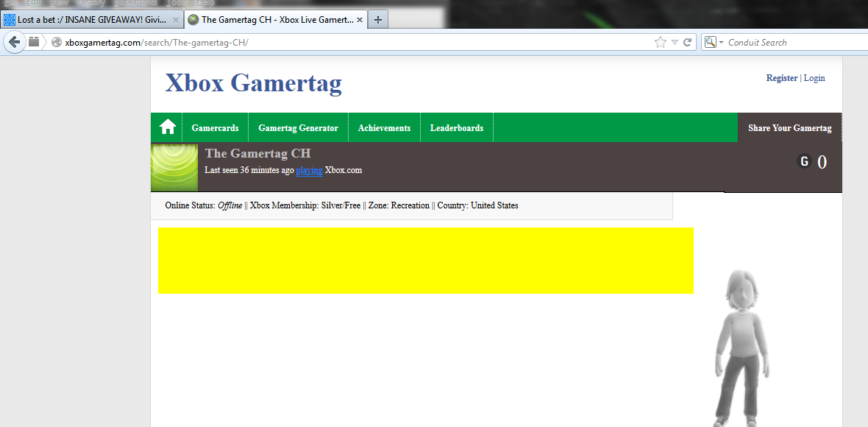
Task: Follow the 'playing' hyperlink
Action: point(310,170)
